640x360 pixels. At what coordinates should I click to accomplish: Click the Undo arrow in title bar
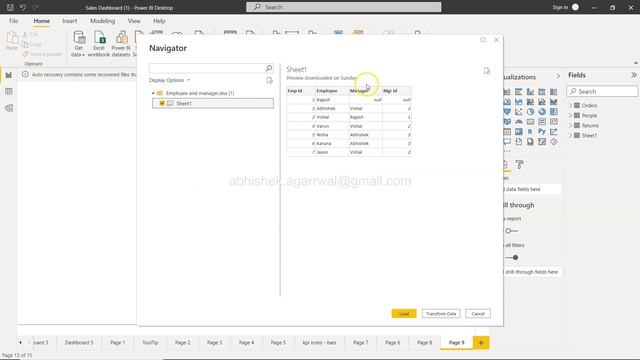(x=23, y=7)
